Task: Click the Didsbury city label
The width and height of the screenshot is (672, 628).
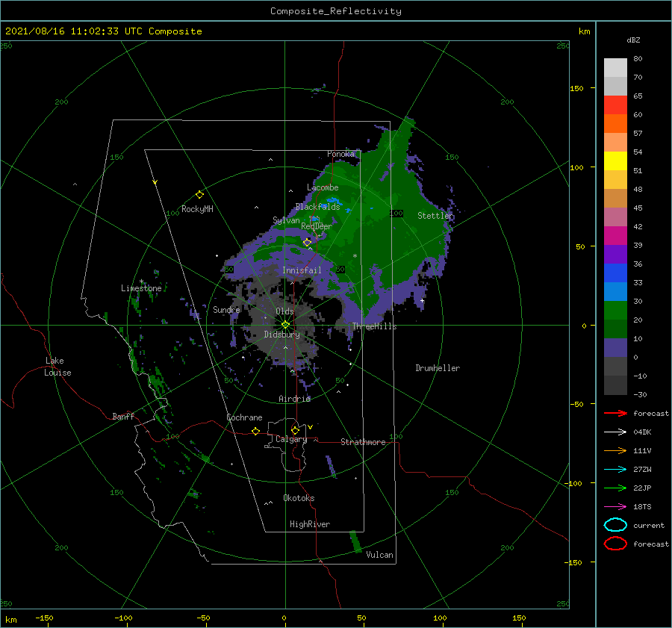Action: pyautogui.click(x=281, y=335)
